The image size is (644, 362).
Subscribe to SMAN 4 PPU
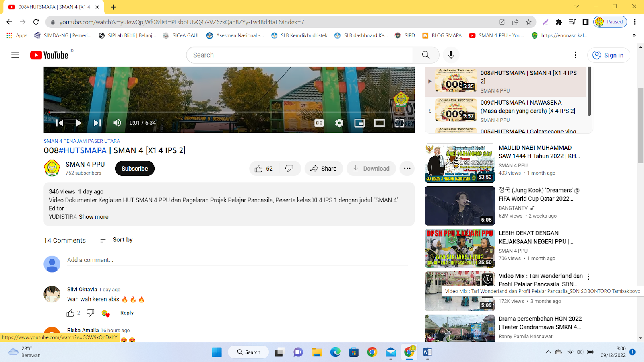[x=135, y=169]
